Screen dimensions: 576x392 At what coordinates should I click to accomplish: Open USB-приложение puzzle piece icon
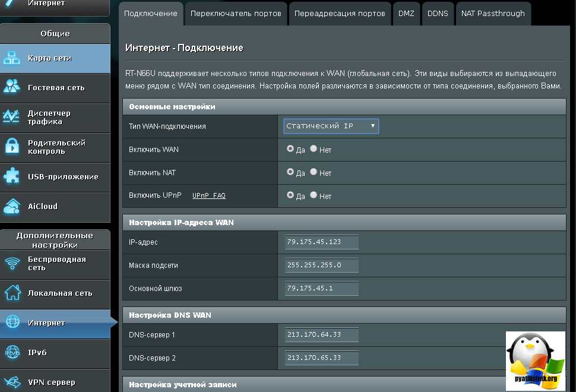pyautogui.click(x=12, y=176)
